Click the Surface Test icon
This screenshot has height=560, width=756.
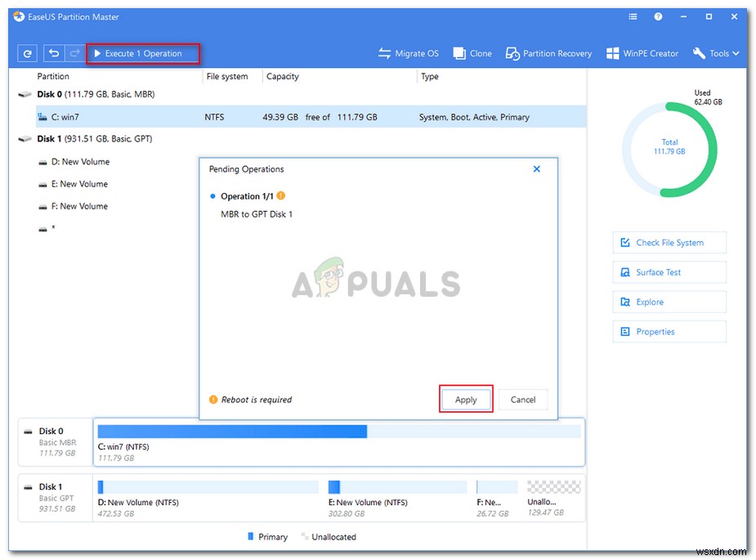[x=625, y=272]
